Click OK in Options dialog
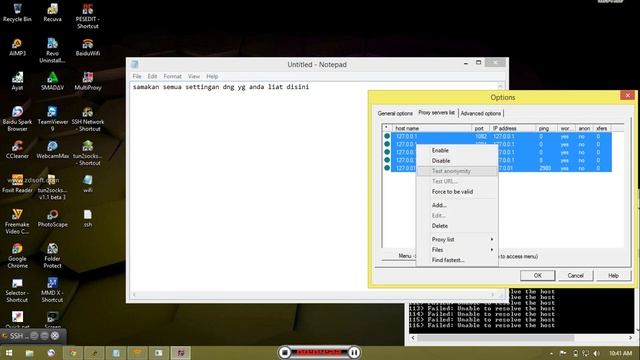The image size is (640, 360). (538, 276)
